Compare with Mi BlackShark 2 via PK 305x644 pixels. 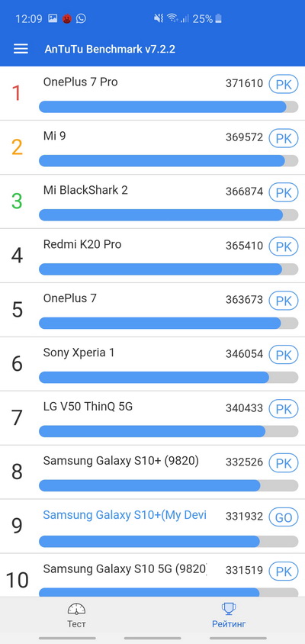click(x=283, y=192)
